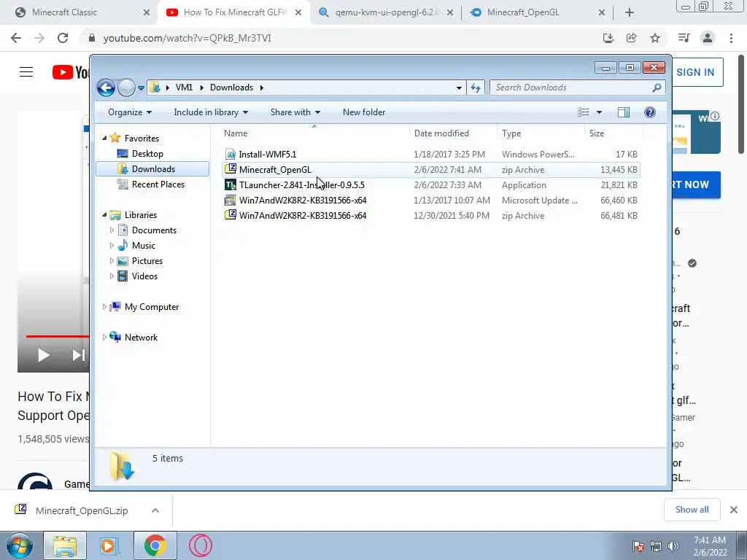Open Opera browser from taskbar
Image resolution: width=747 pixels, height=560 pixels.
pos(200,545)
